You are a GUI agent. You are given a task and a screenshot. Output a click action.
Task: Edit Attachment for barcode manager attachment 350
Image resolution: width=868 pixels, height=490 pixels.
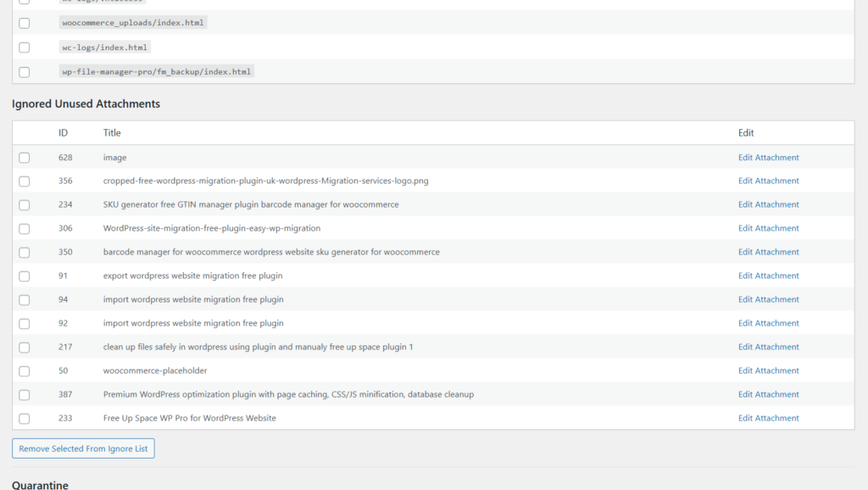(768, 252)
